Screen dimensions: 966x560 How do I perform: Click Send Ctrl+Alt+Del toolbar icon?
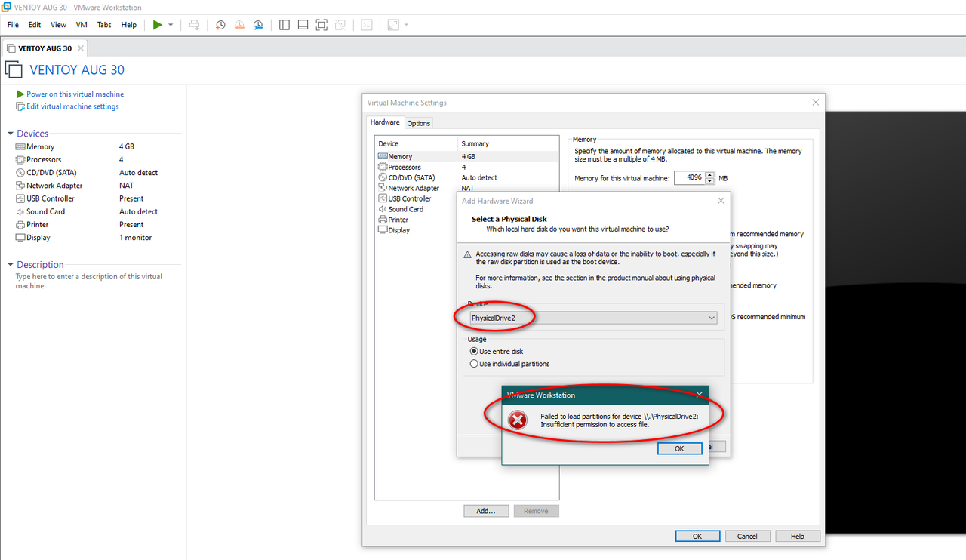(x=194, y=25)
